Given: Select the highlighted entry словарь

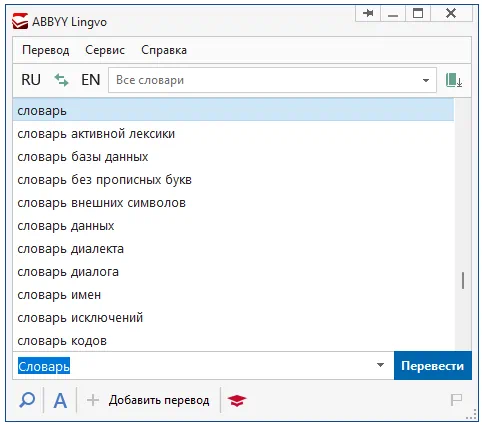Looking at the screenshot, I should [x=233, y=110].
